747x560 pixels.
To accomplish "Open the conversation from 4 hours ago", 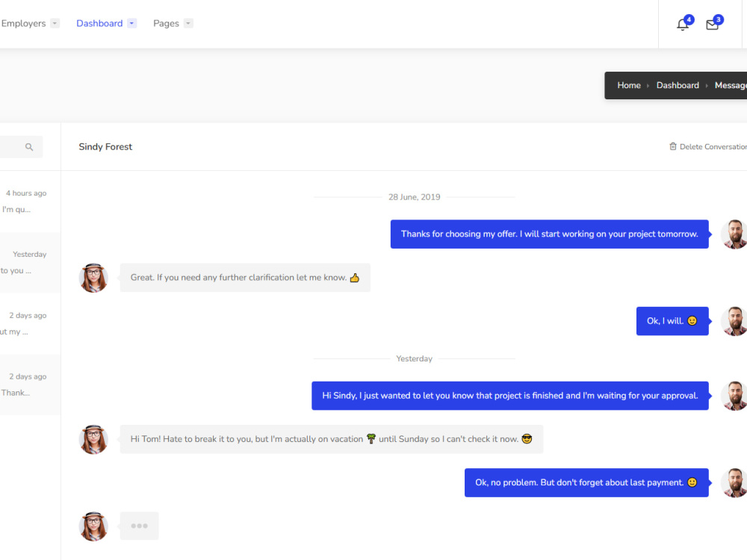I will (x=30, y=202).
